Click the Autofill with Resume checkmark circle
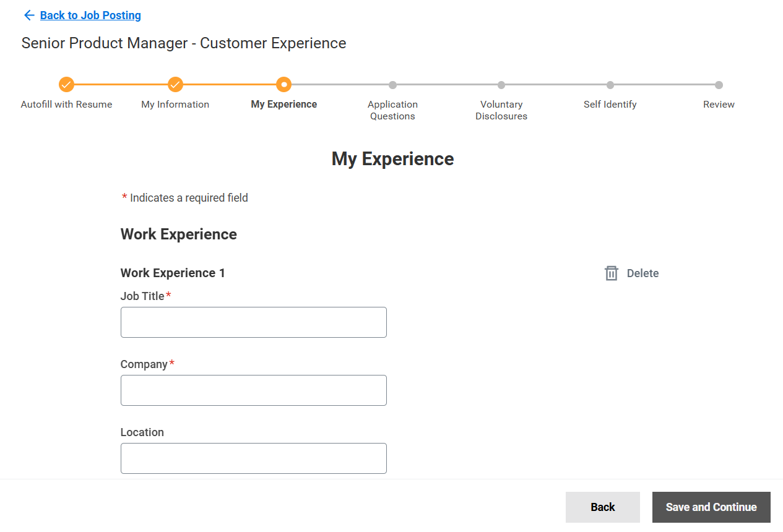This screenshot has width=783, height=532. click(x=66, y=85)
